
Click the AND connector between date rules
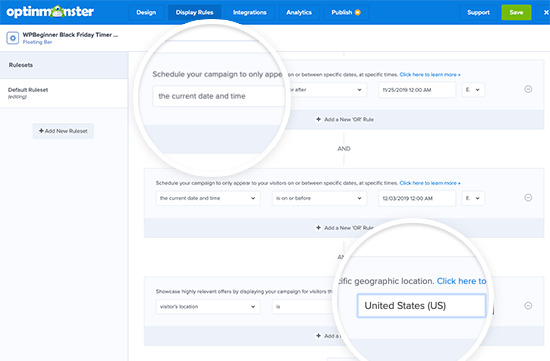point(344,148)
